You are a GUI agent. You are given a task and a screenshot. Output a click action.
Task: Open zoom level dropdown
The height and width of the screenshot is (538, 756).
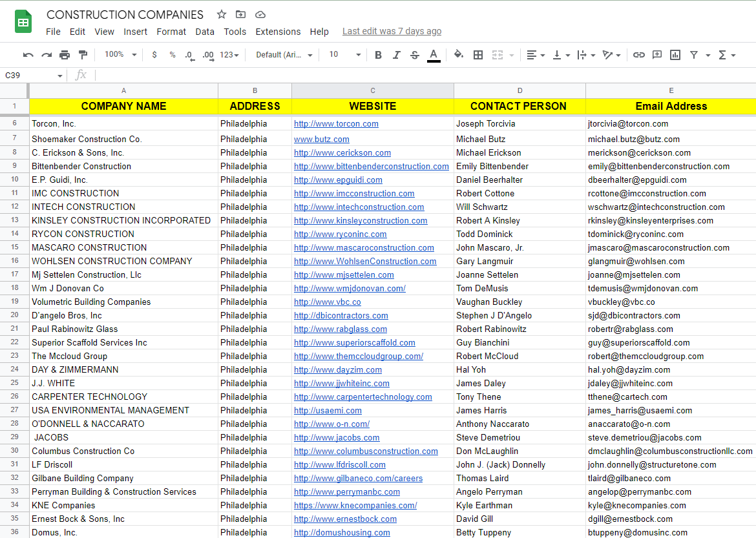tap(121, 54)
